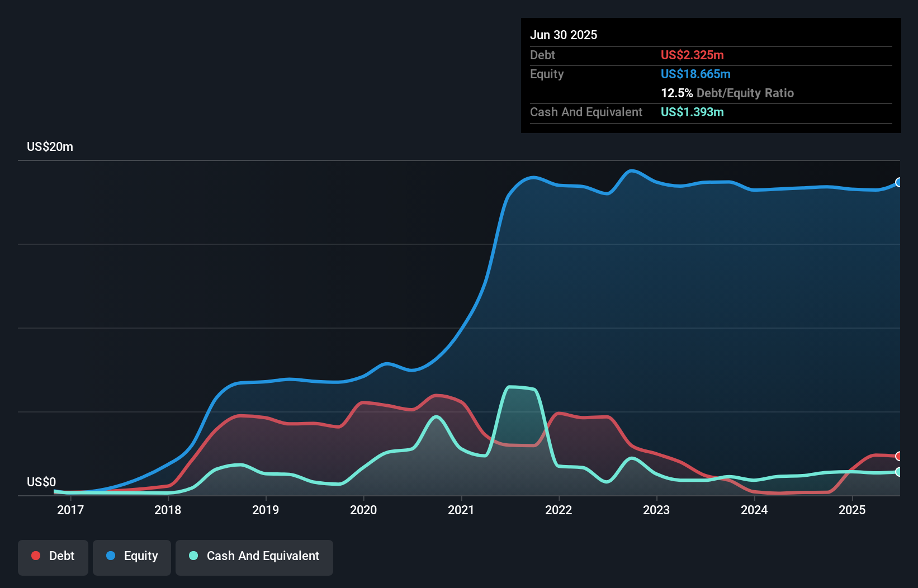Click the 12.5% Debt/Equity Ratio text
This screenshot has width=918, height=588.
[727, 93]
